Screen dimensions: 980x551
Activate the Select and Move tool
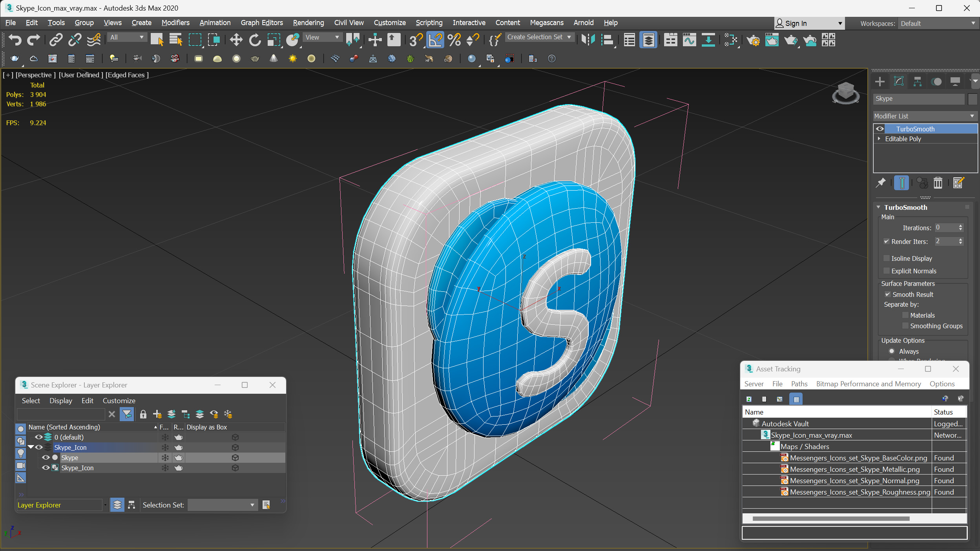point(236,40)
